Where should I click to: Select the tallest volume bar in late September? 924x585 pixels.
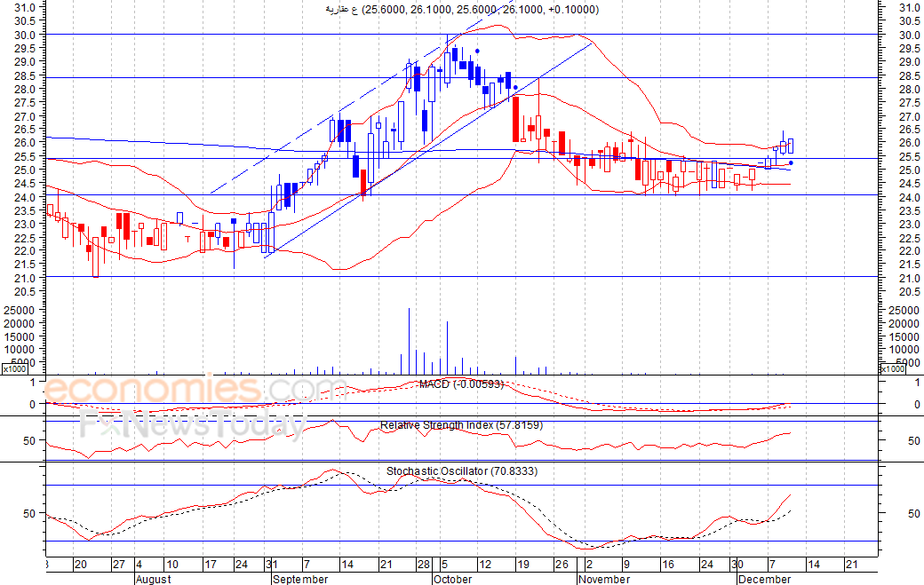[x=409, y=341]
